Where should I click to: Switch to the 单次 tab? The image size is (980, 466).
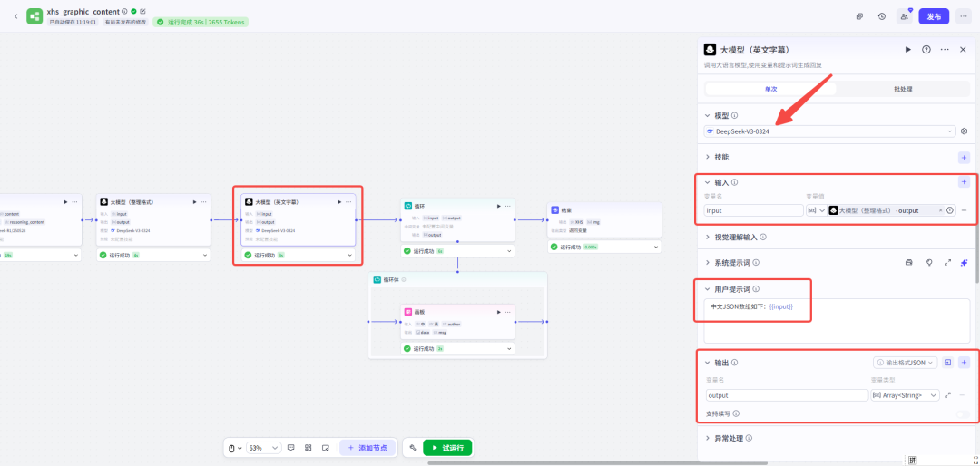click(770, 89)
